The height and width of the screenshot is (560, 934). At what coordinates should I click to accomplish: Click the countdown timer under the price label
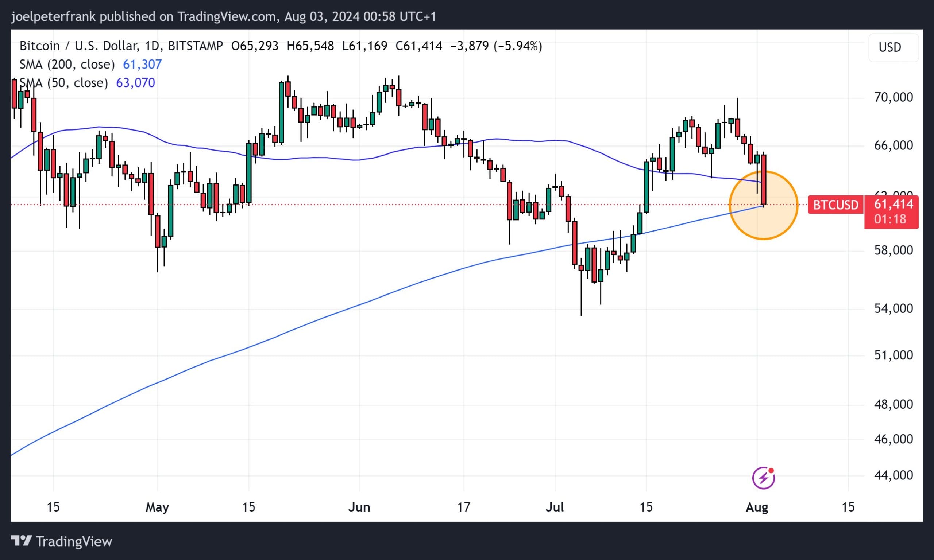click(891, 219)
